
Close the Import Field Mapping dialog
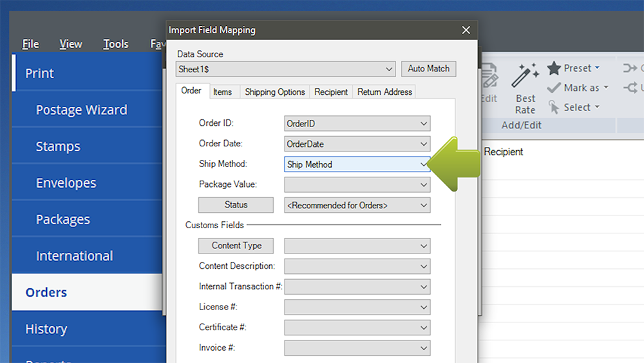pyautogui.click(x=466, y=30)
